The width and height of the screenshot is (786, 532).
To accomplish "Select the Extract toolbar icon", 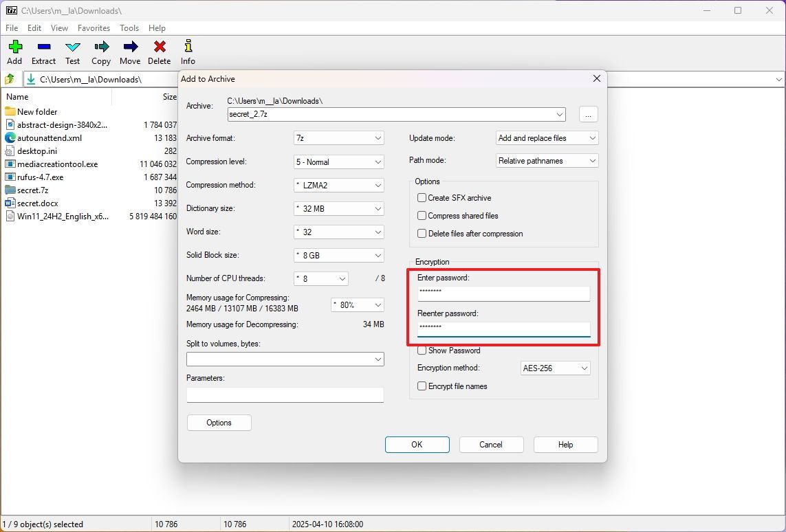I will pos(43,51).
